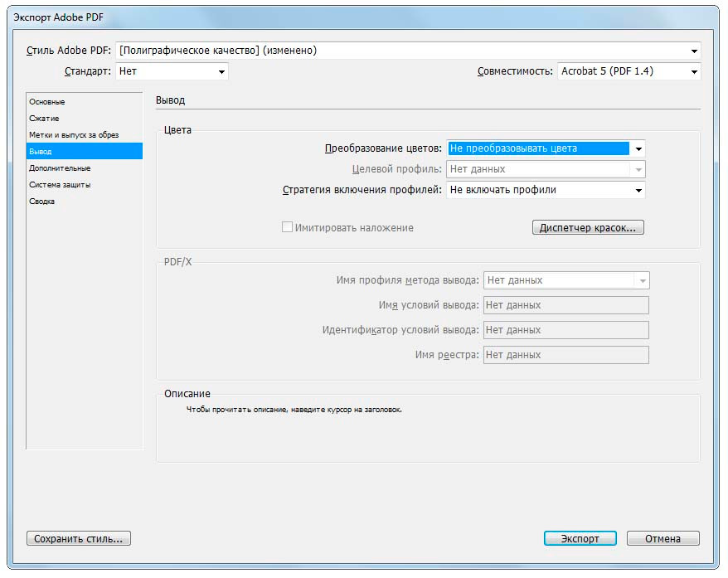
Task: Click the Экспорт Adobe PDF title bar
Action: 363,17
